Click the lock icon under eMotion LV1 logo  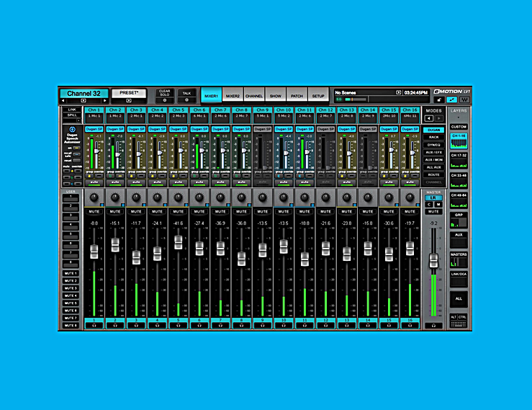[439, 100]
